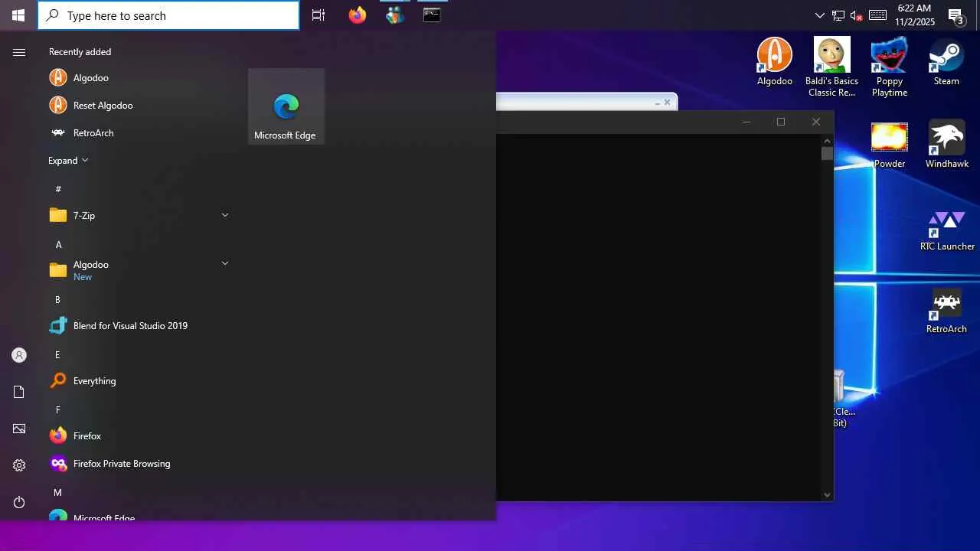Expand the 7-Zip folder chevron
This screenshot has height=551, width=980.
[x=225, y=215]
